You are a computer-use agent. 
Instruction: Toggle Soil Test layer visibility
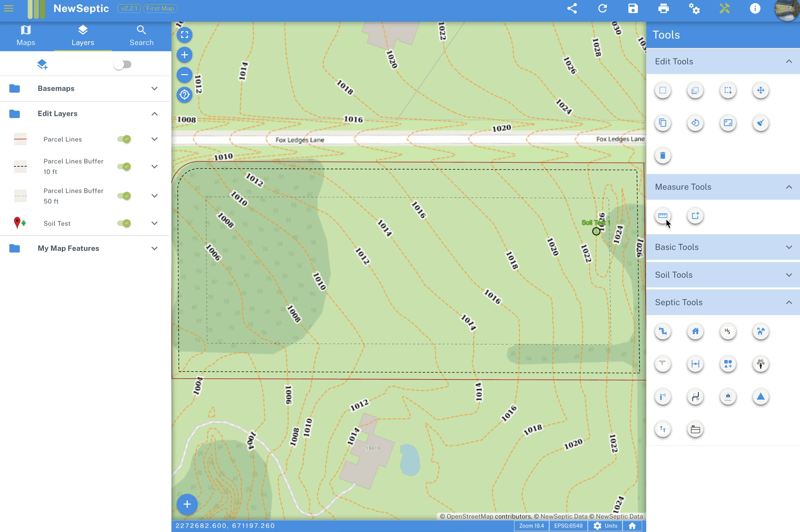(x=124, y=223)
